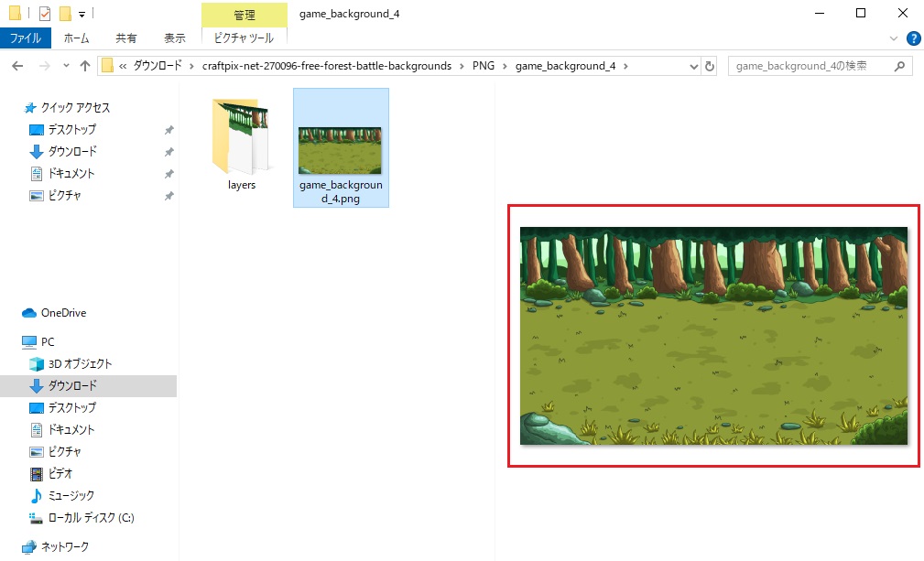Open デスクトップ under PC
This screenshot has height=561, width=924.
click(x=63, y=408)
